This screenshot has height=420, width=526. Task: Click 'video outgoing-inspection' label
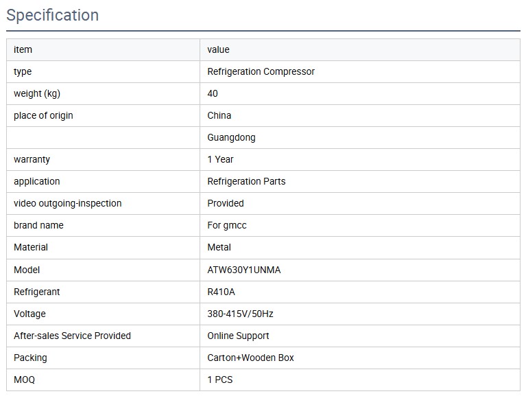tap(68, 203)
